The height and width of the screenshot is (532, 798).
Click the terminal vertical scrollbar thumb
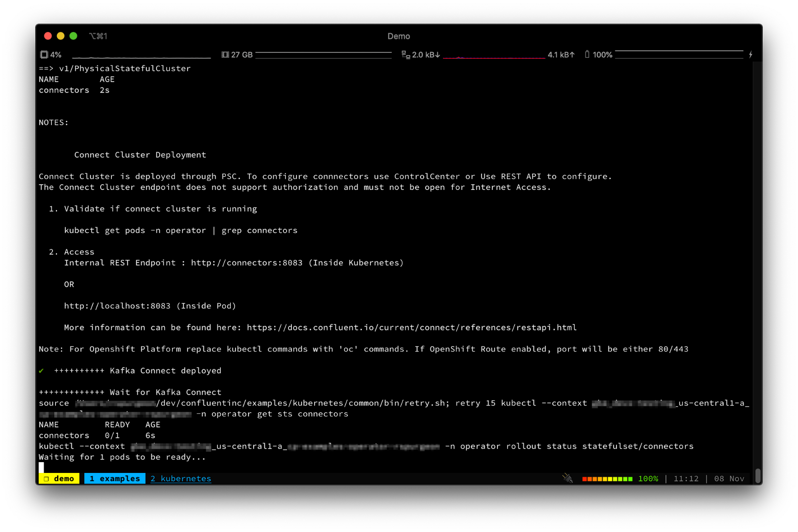[x=758, y=476]
